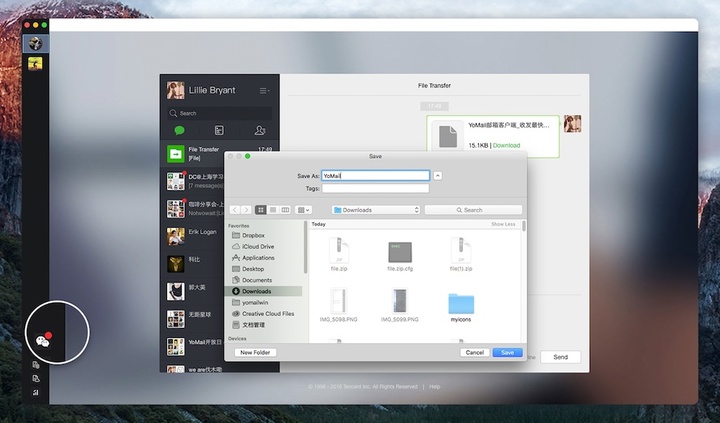Select Dropbox in Favorites sidebar
720x423 pixels.
[254, 235]
